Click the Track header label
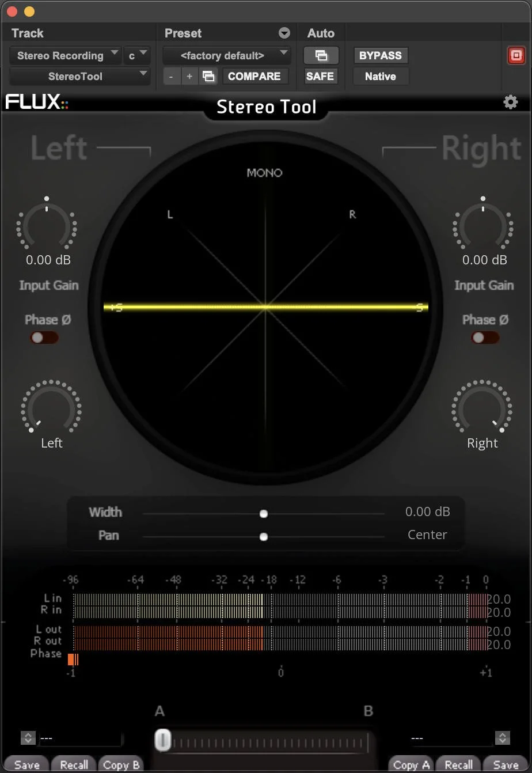The width and height of the screenshot is (532, 773). [x=28, y=33]
